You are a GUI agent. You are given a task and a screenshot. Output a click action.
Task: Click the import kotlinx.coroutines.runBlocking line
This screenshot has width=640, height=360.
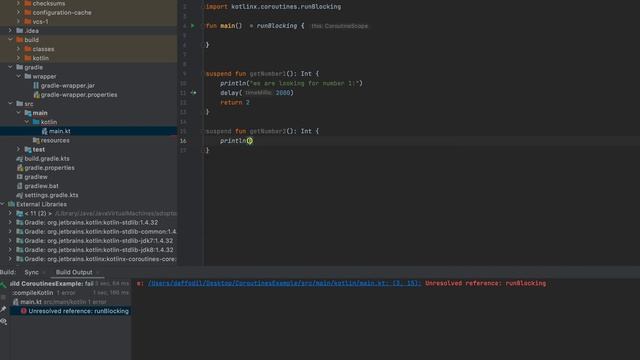[273, 7]
